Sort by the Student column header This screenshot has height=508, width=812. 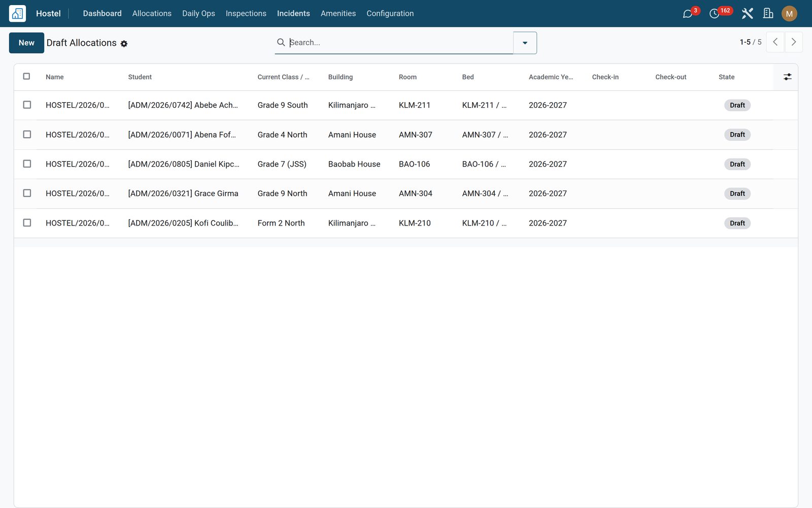(x=140, y=77)
